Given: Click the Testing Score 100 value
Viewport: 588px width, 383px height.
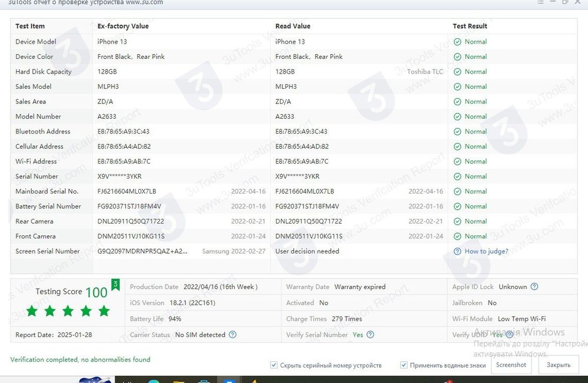Looking at the screenshot, I should click(x=96, y=292).
